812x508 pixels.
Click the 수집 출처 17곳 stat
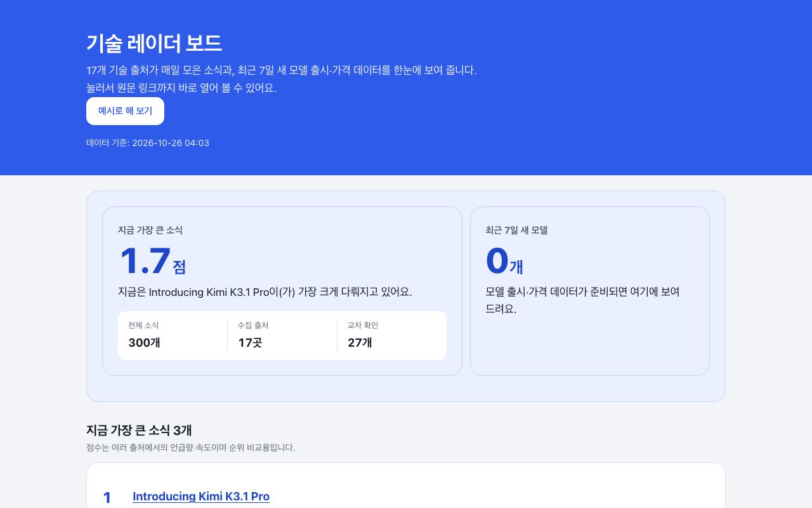click(282, 335)
